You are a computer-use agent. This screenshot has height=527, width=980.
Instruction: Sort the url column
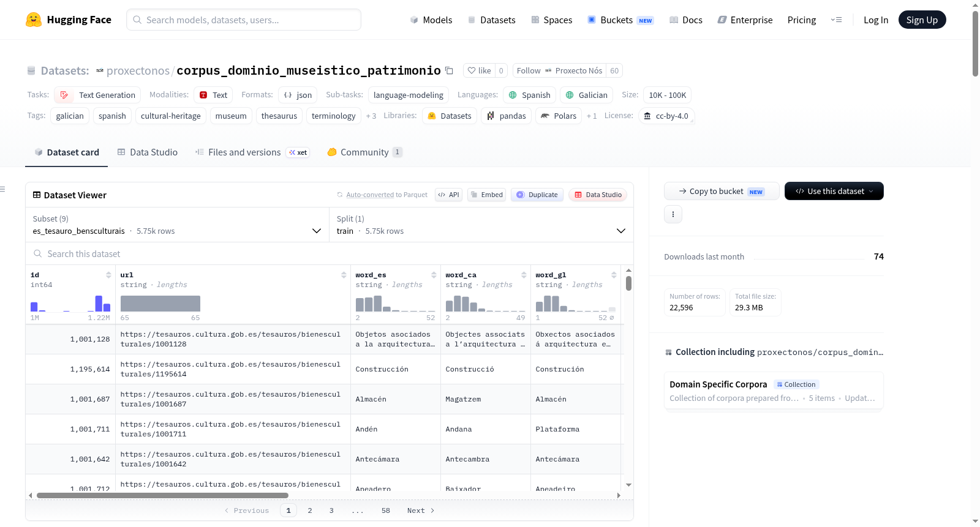344,275
